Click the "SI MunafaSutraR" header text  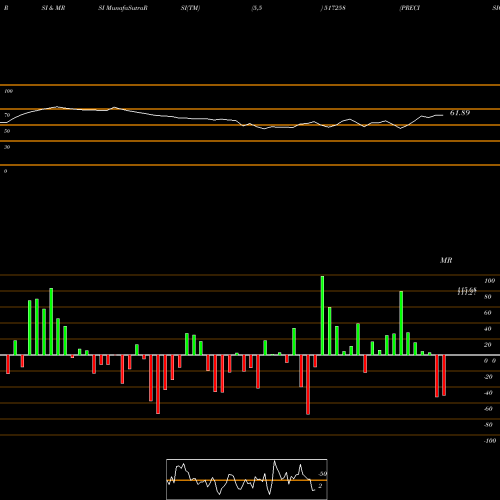tap(123, 8)
